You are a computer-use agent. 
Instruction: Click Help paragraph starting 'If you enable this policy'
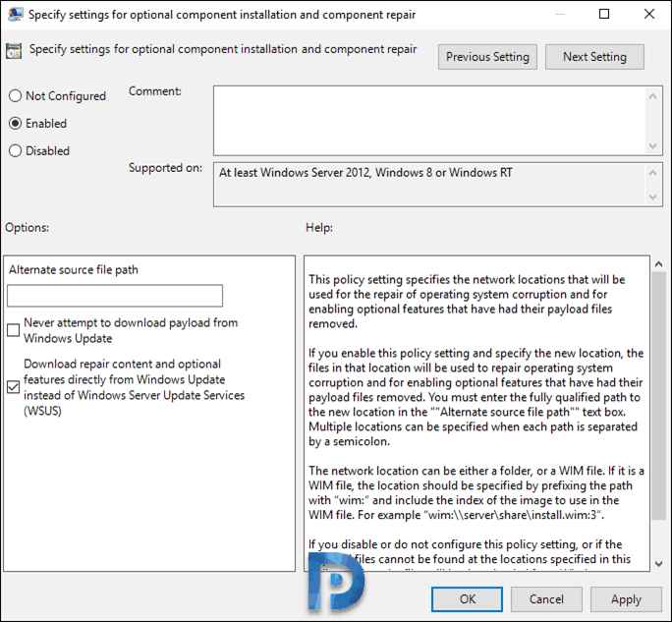pyautogui.click(x=476, y=397)
